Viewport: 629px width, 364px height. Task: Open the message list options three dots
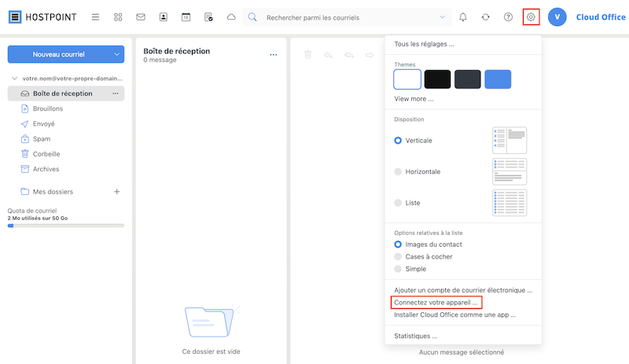[273, 54]
